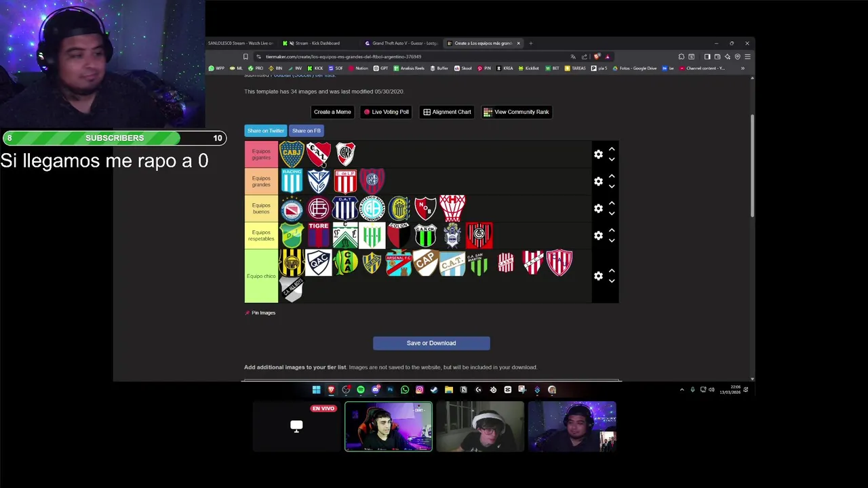868x488 pixels.
Task: Move Equipos gigantes row up with arrow
Action: pyautogui.click(x=612, y=149)
